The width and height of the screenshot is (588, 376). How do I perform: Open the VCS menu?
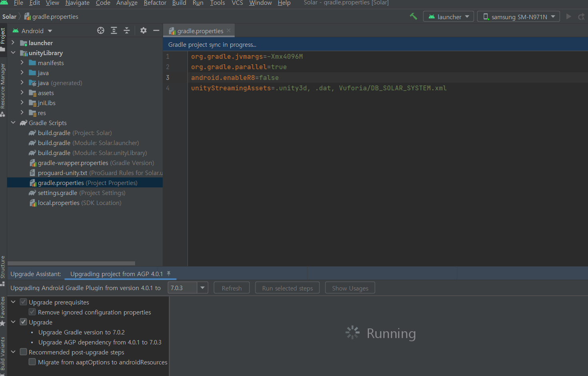click(x=237, y=3)
